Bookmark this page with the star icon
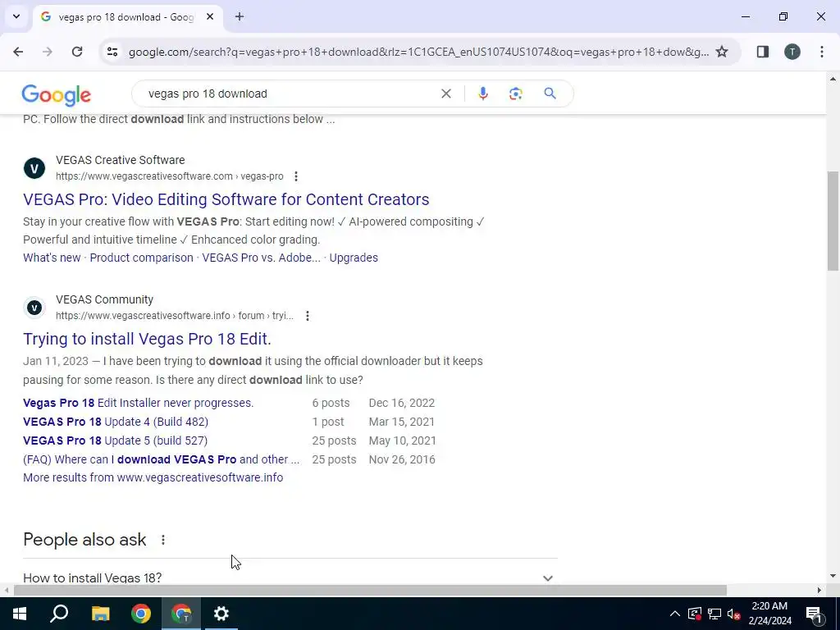Screen dimensions: 840x630 click(x=722, y=52)
